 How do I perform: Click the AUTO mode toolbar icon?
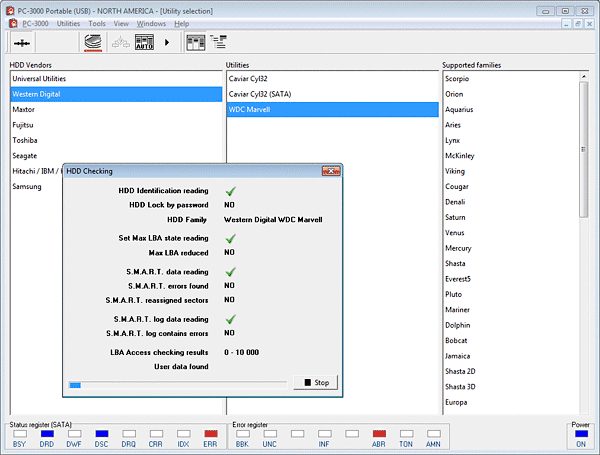(143, 42)
